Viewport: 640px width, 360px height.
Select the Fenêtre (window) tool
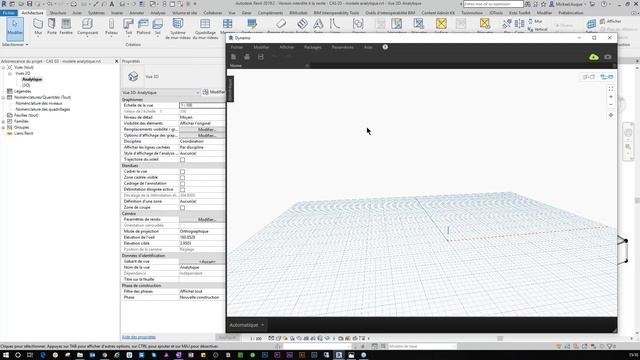click(x=66, y=27)
